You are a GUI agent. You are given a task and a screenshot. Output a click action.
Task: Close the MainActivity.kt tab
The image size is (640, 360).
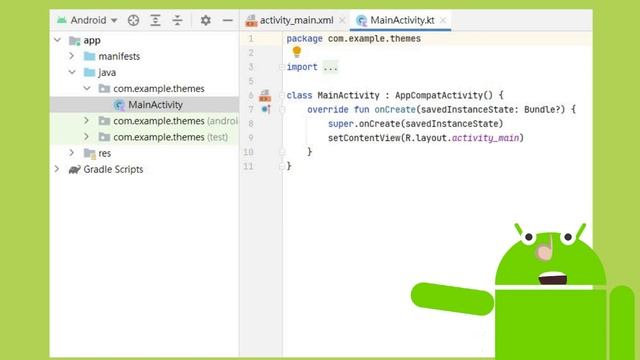click(443, 20)
